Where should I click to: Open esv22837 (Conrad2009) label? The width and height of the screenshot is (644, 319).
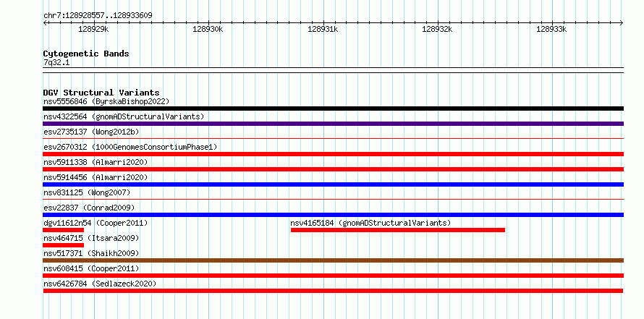click(89, 208)
